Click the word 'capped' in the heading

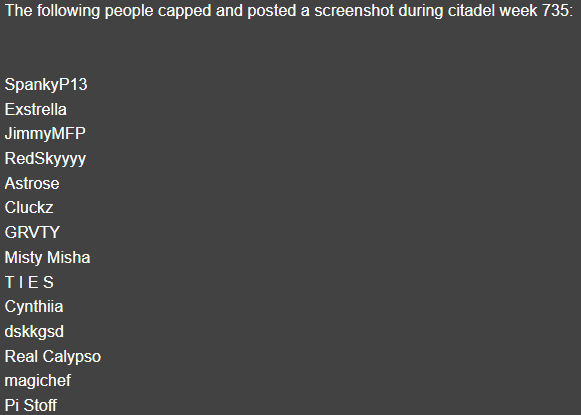(185, 11)
